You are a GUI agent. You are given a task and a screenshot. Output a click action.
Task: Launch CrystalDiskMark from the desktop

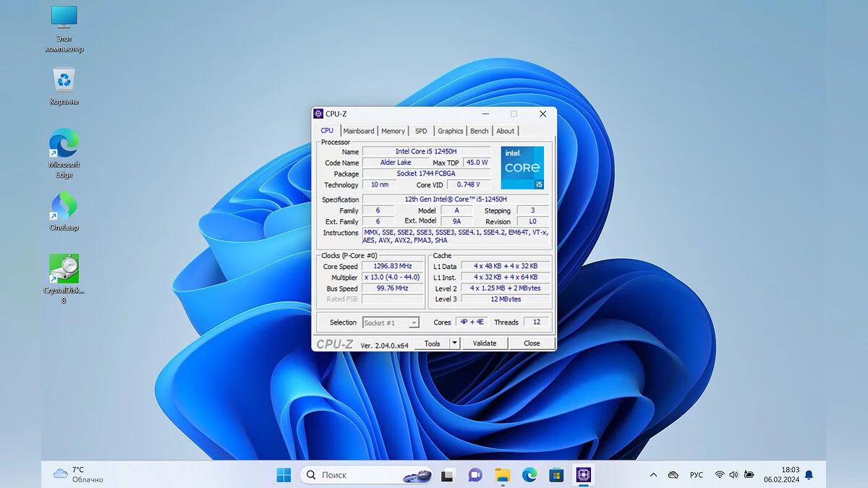point(64,269)
